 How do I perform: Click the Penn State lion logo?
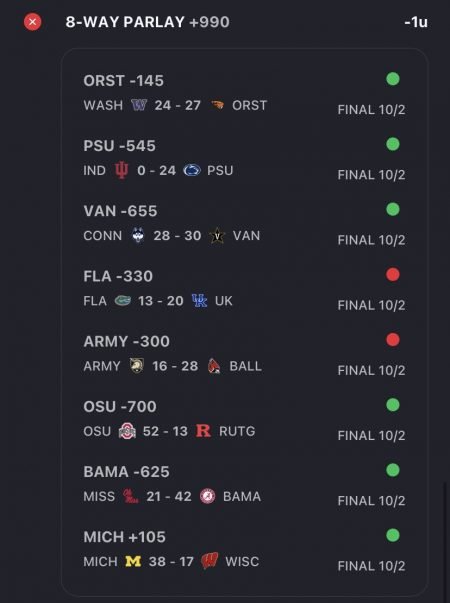192,170
